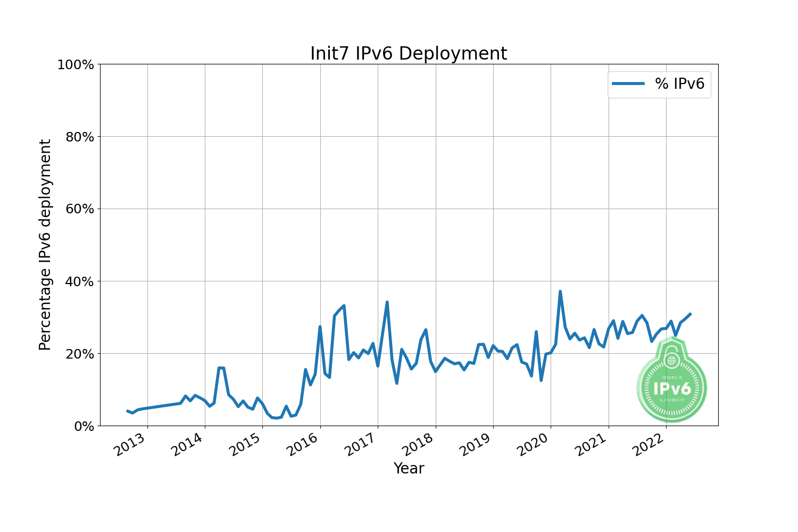Click the "Year" x-axis label
Viewport: 798px width, 532px height.
(409, 468)
